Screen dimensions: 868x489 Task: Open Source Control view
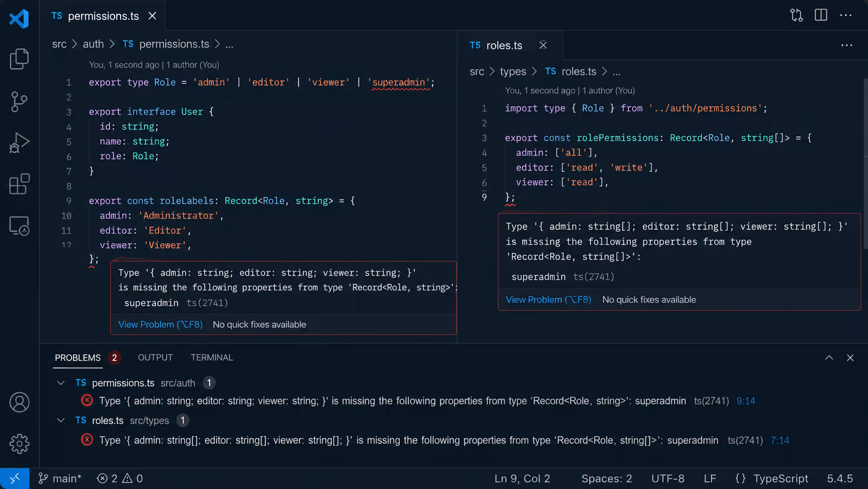click(19, 101)
